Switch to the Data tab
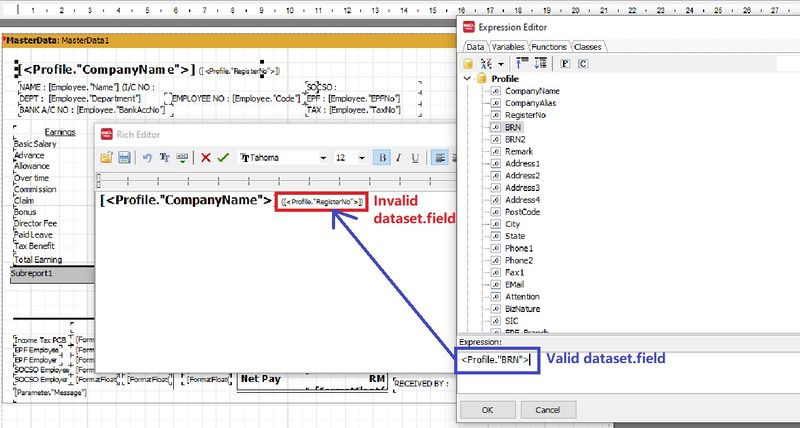The height and width of the screenshot is (428, 800). 475,46
